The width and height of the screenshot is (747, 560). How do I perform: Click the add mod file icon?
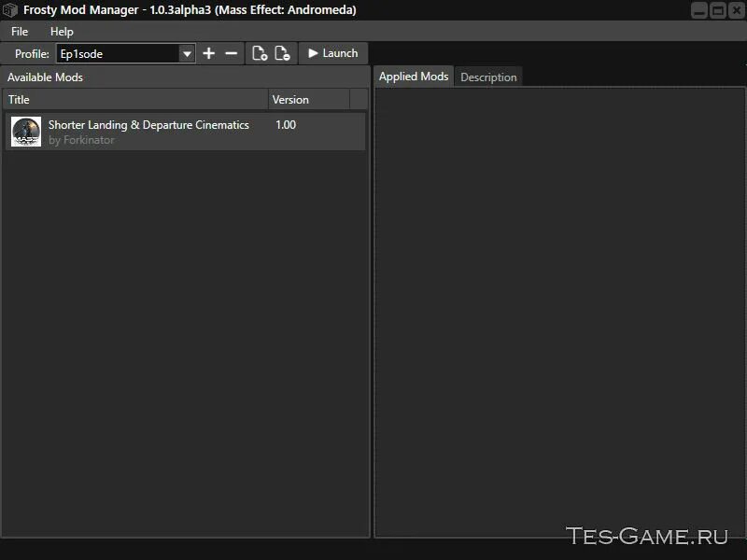[260, 53]
